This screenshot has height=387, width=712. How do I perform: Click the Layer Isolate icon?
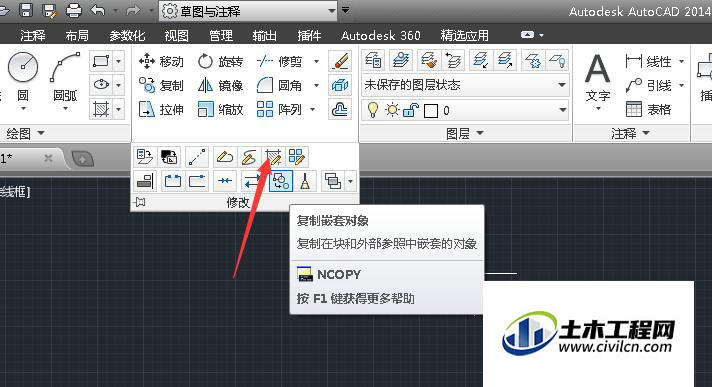coord(480,60)
